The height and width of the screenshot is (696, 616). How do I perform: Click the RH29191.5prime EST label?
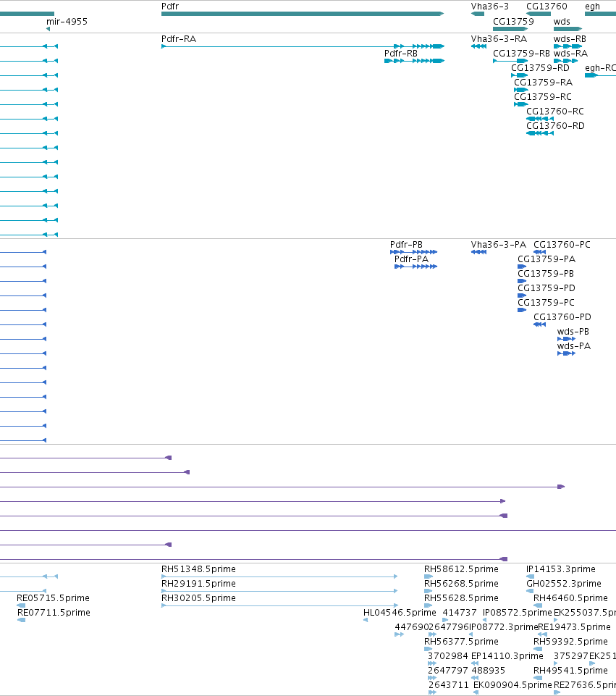pyautogui.click(x=198, y=584)
